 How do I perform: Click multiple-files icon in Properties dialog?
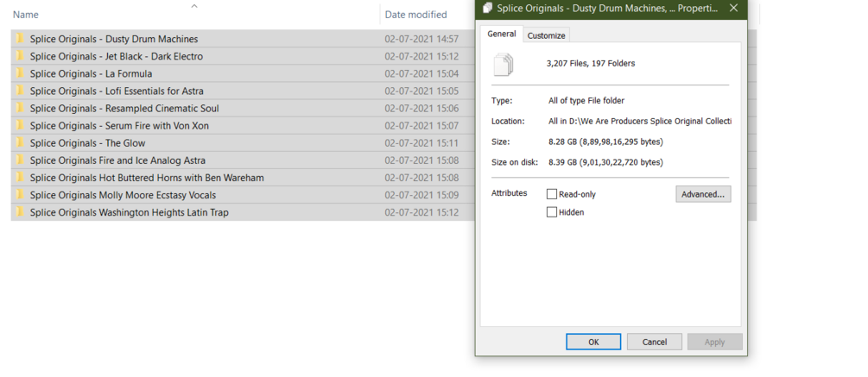[x=504, y=64]
